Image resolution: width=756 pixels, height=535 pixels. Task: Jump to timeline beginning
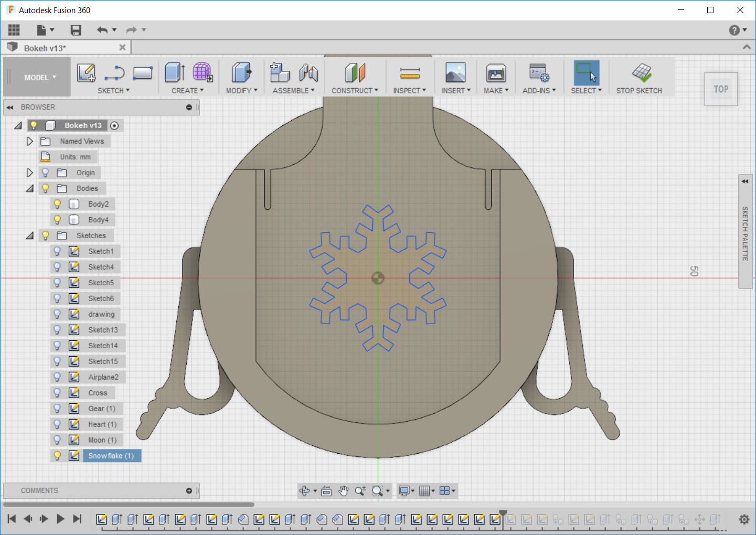pyautogui.click(x=12, y=519)
